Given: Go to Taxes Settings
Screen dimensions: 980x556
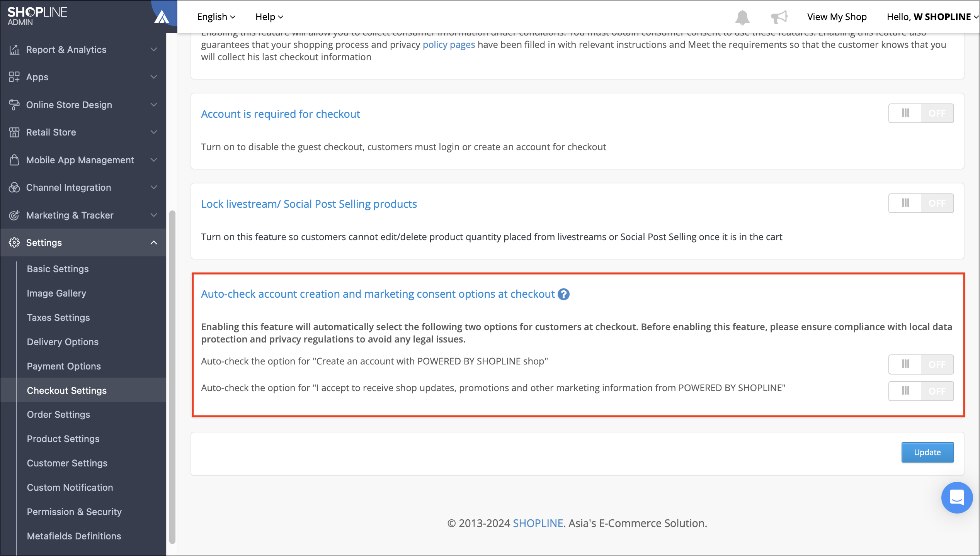Looking at the screenshot, I should [58, 317].
